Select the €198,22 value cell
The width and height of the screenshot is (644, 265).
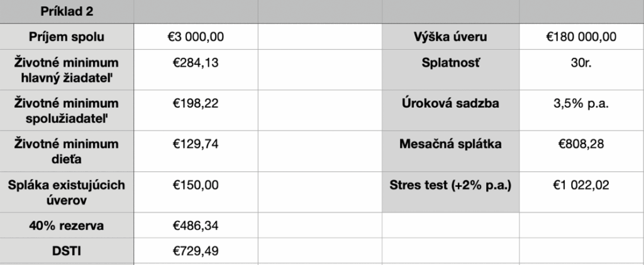pos(196,110)
